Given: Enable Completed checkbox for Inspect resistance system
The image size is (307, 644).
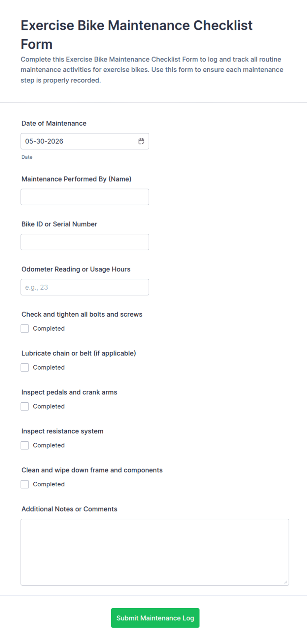Looking at the screenshot, I should pyautogui.click(x=25, y=445).
